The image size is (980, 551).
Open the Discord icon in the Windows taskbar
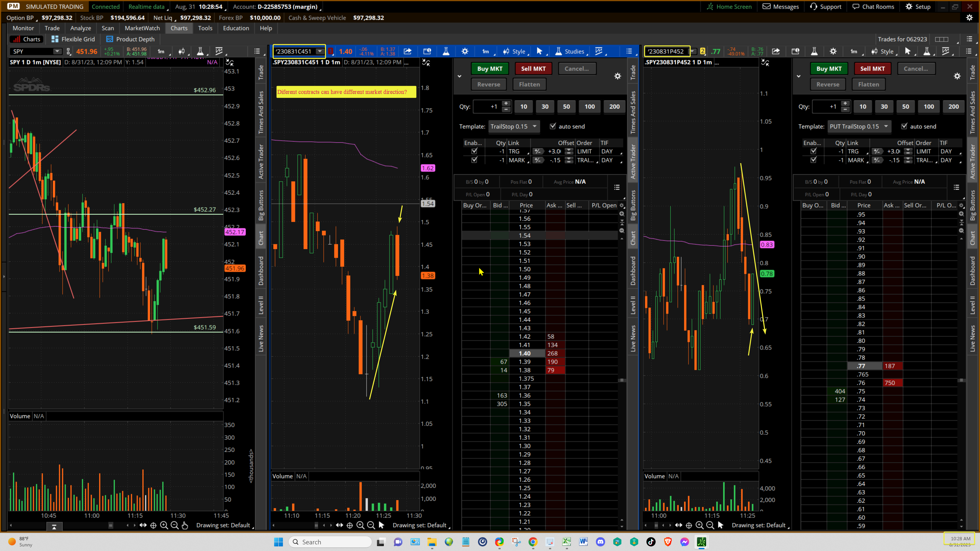point(600,542)
